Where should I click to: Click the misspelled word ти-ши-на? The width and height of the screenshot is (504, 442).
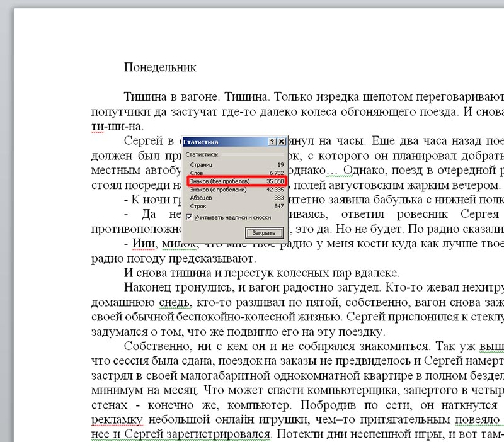point(117,126)
